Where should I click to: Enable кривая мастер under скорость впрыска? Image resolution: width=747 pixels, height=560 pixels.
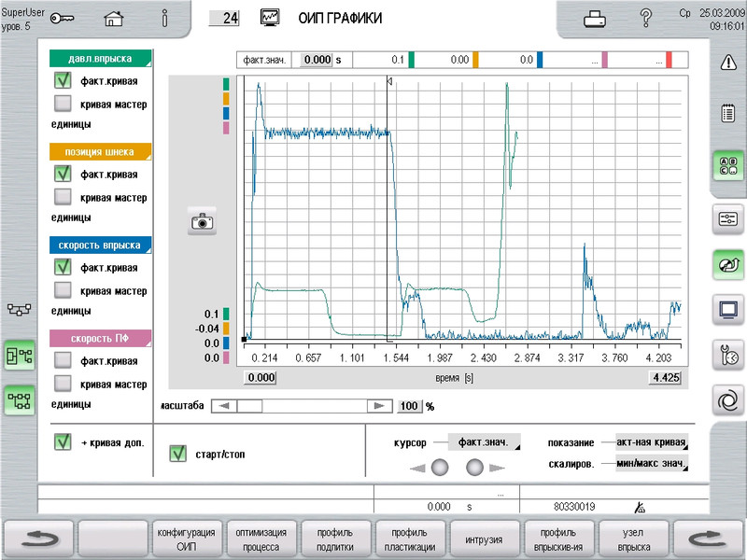click(63, 290)
